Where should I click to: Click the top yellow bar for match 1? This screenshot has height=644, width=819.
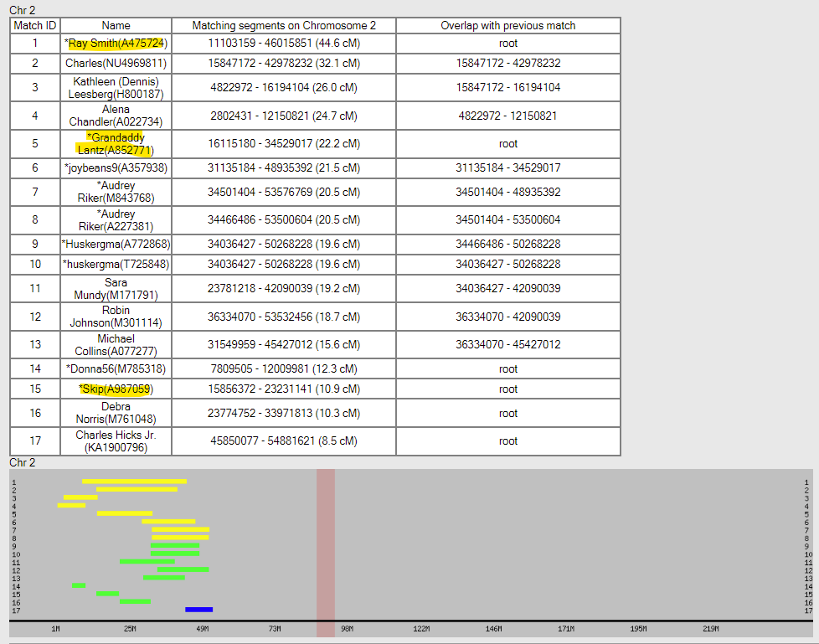click(134, 482)
